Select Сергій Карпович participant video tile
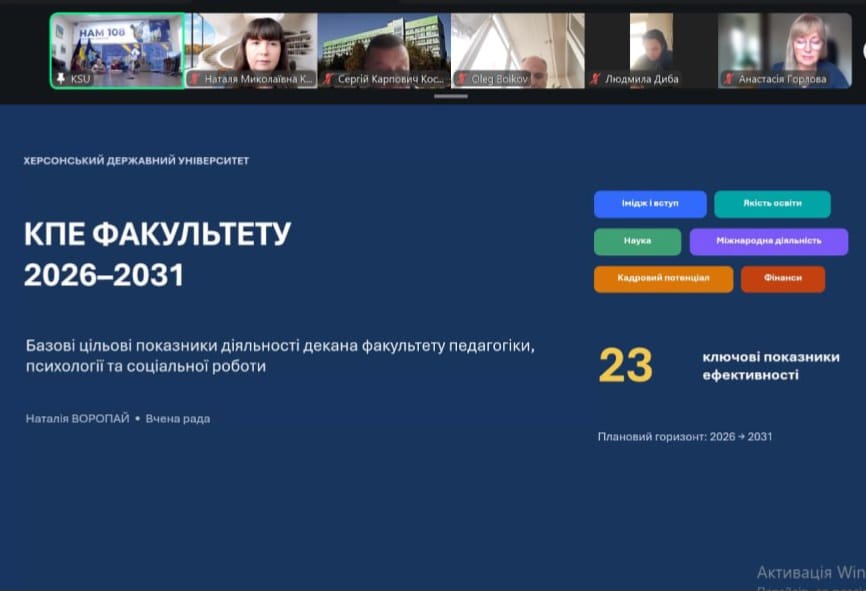 (384, 50)
